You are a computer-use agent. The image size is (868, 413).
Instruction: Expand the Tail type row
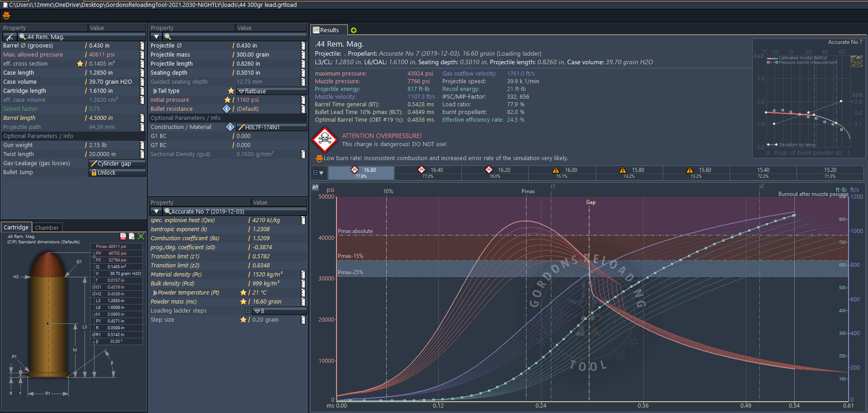155,91
